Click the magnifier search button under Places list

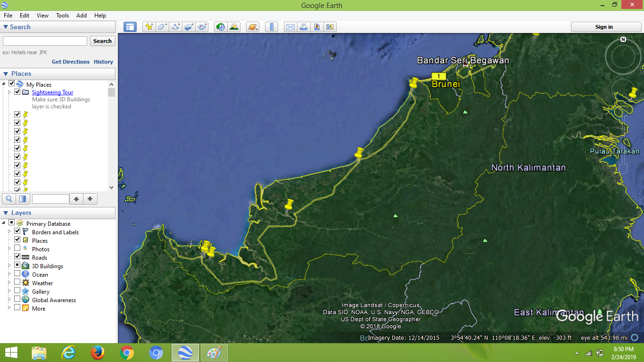9,199
